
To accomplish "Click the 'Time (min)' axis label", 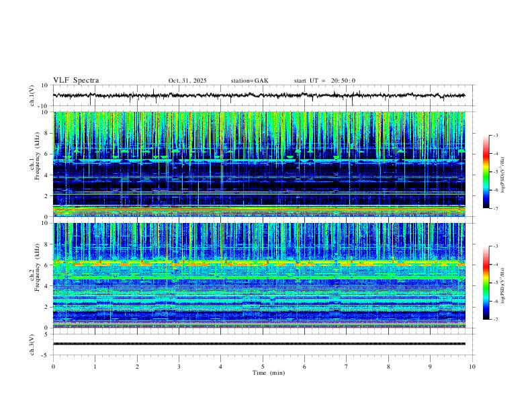I will (x=269, y=373).
